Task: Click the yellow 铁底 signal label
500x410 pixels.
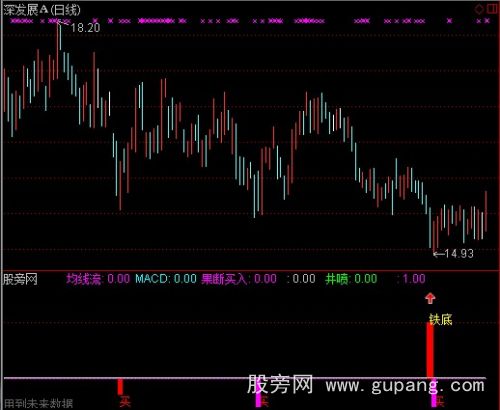Action: [x=440, y=320]
